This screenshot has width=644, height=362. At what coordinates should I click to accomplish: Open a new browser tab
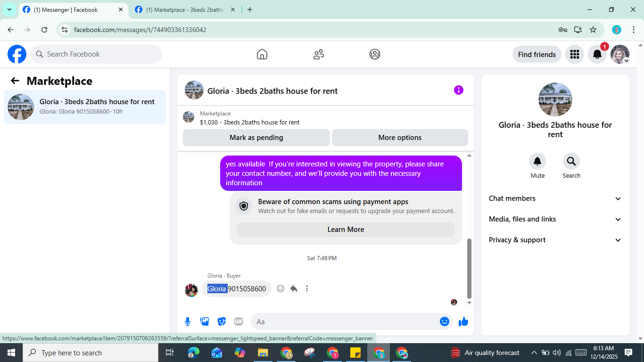pyautogui.click(x=250, y=9)
